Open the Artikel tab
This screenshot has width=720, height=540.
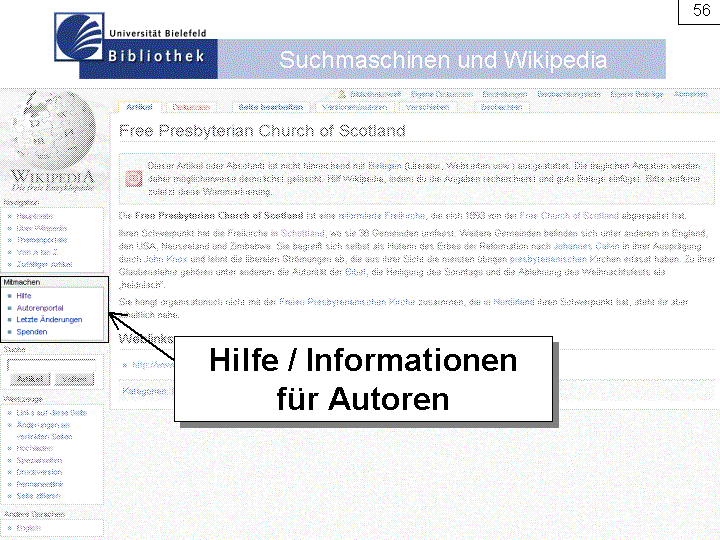pyautogui.click(x=139, y=107)
